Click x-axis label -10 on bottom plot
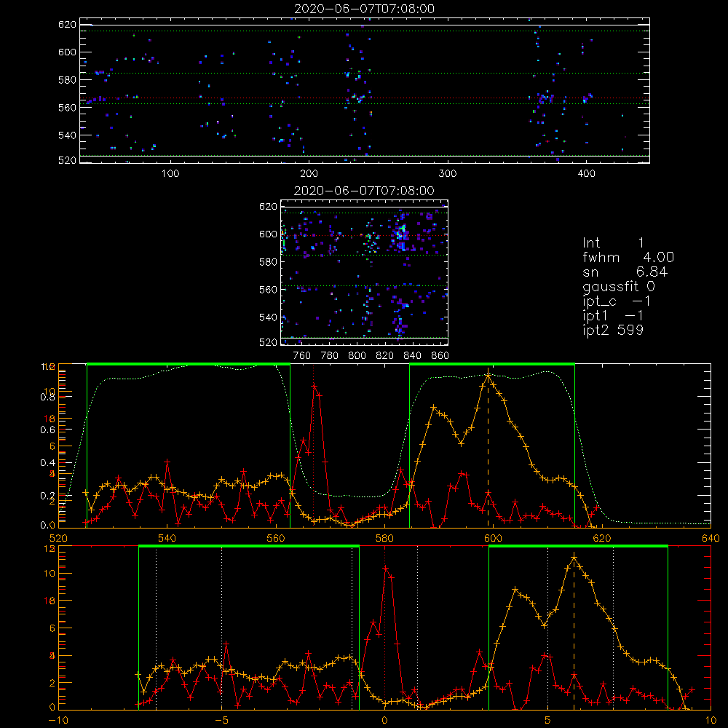Image resolution: width=728 pixels, height=728 pixels. click(58, 720)
